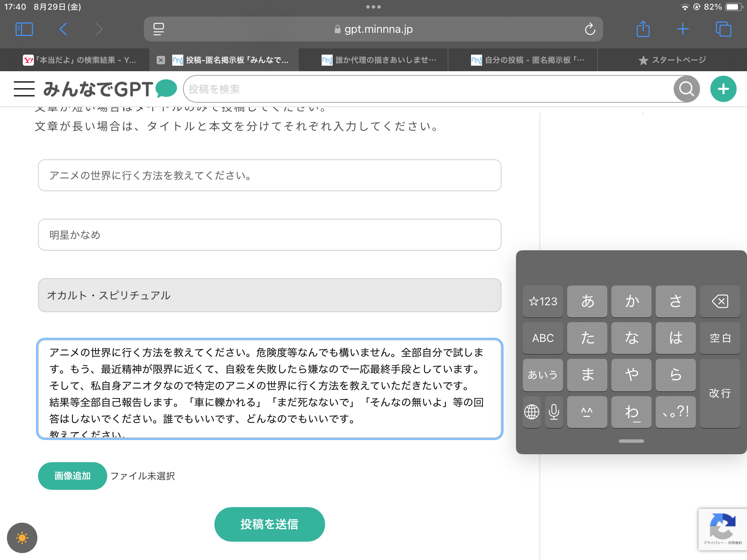
Task: Open a new Safari tab
Action: [x=683, y=29]
